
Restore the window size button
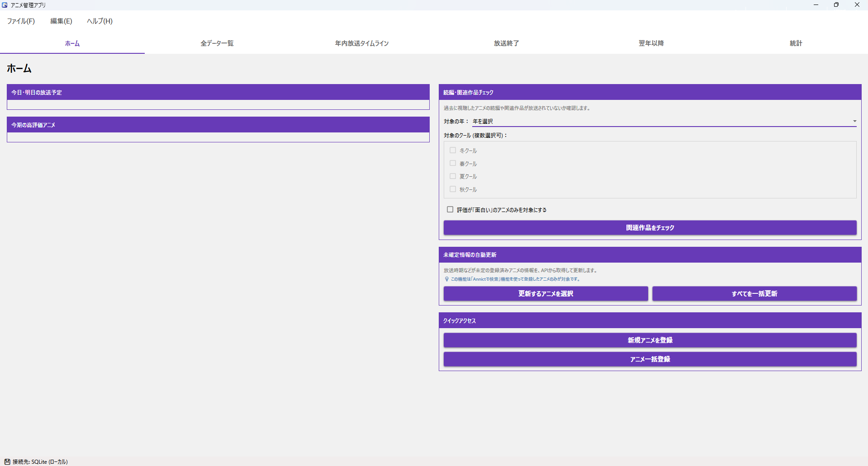836,5
